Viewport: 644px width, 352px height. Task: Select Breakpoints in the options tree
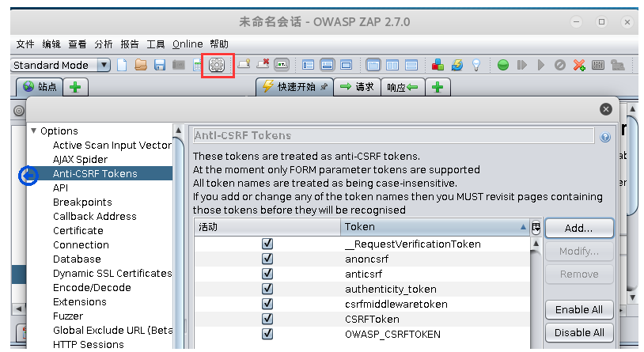tap(82, 202)
